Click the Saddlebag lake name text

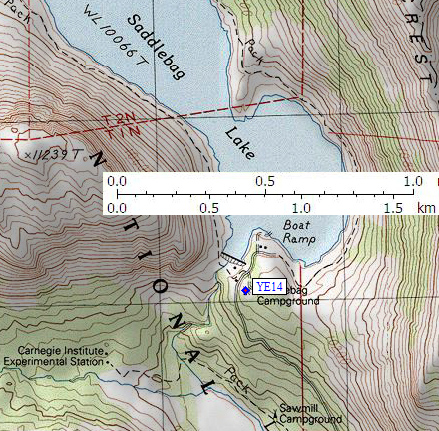point(156,47)
